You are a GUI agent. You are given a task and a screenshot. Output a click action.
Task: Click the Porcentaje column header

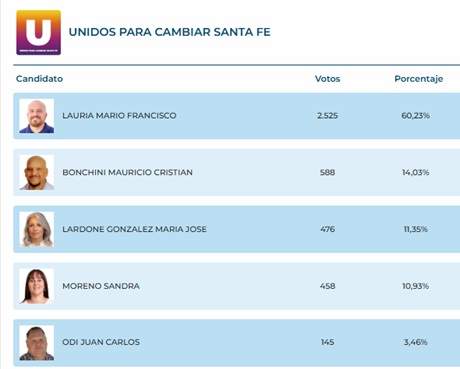[419, 79]
